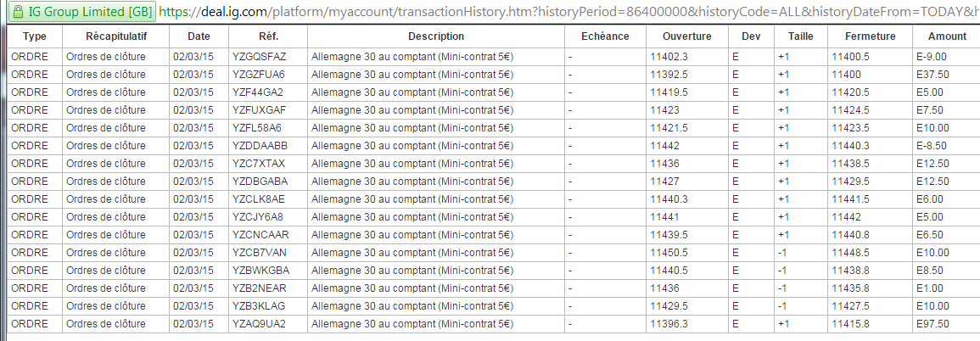Click the Dev column header

point(751,36)
